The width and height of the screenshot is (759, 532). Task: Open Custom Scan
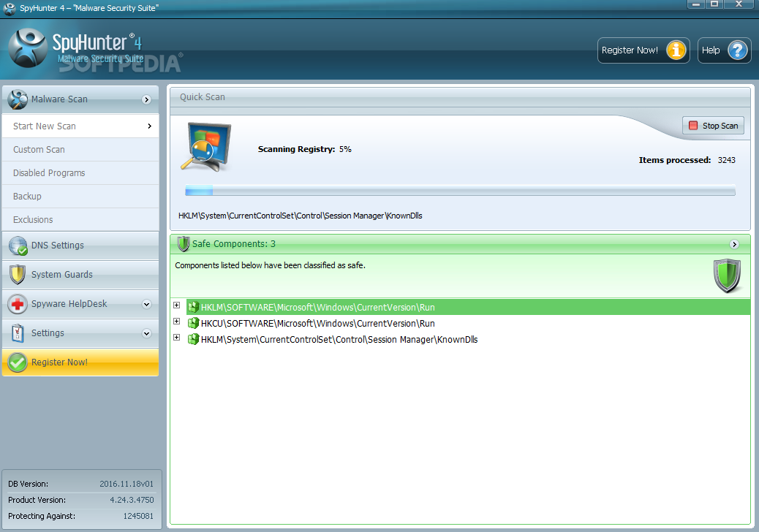tap(80, 150)
